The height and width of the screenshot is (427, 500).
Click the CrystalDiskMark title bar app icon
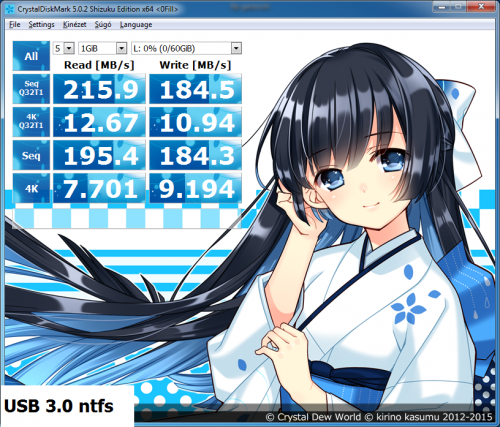[10, 9]
